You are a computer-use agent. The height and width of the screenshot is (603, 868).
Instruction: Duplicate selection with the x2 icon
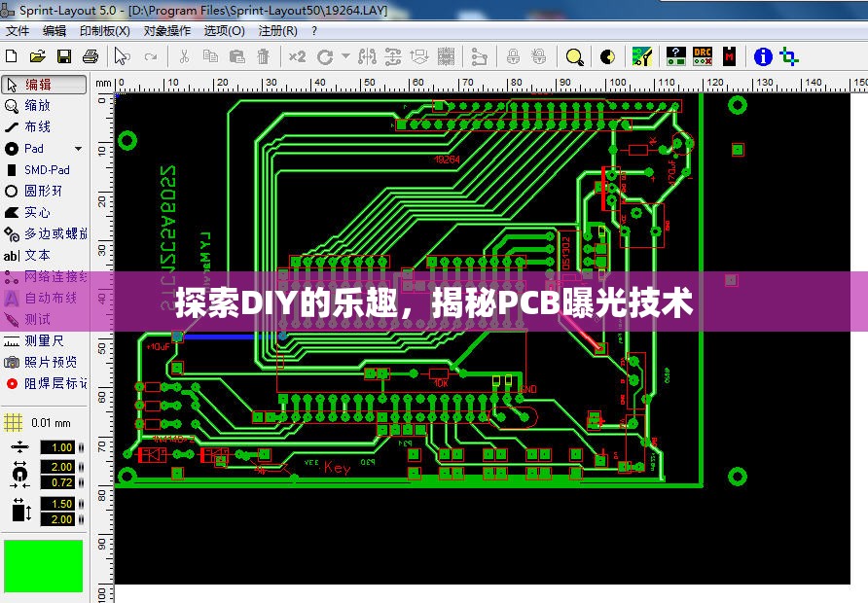click(297, 56)
